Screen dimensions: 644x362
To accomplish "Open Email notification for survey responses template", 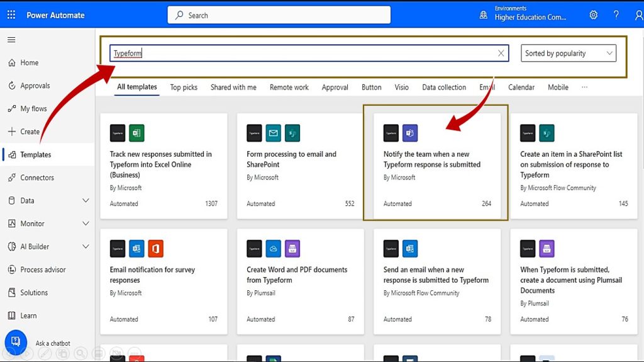I will click(x=164, y=281).
